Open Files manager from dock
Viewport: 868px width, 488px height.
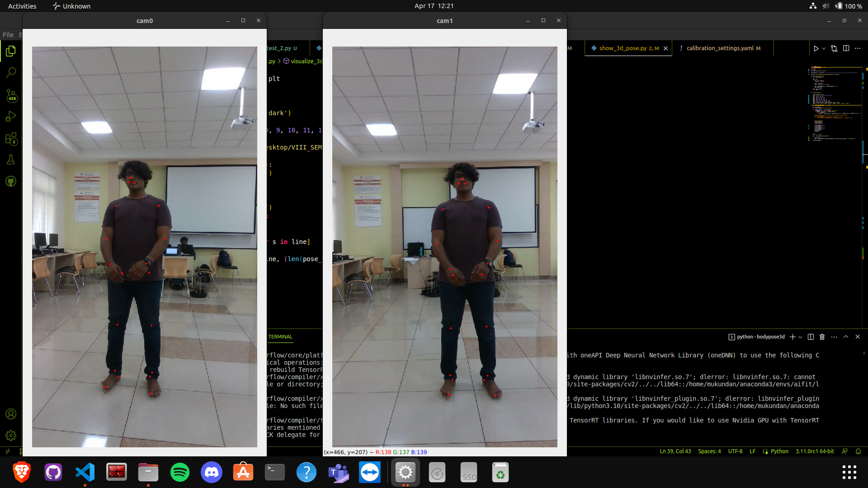148,473
